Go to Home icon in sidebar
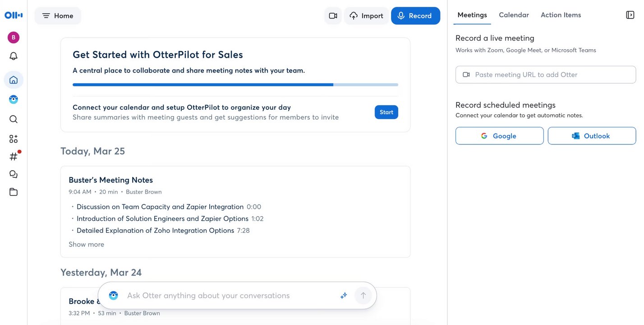The height and width of the screenshot is (325, 644). click(x=14, y=80)
